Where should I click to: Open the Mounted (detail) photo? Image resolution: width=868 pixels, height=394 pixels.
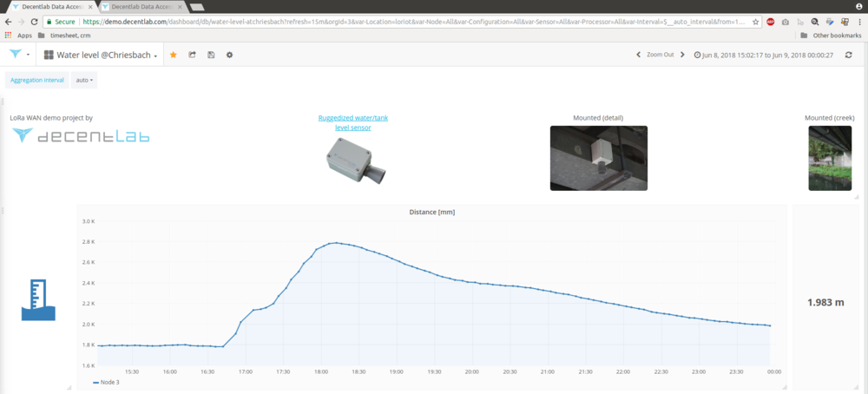coord(598,158)
